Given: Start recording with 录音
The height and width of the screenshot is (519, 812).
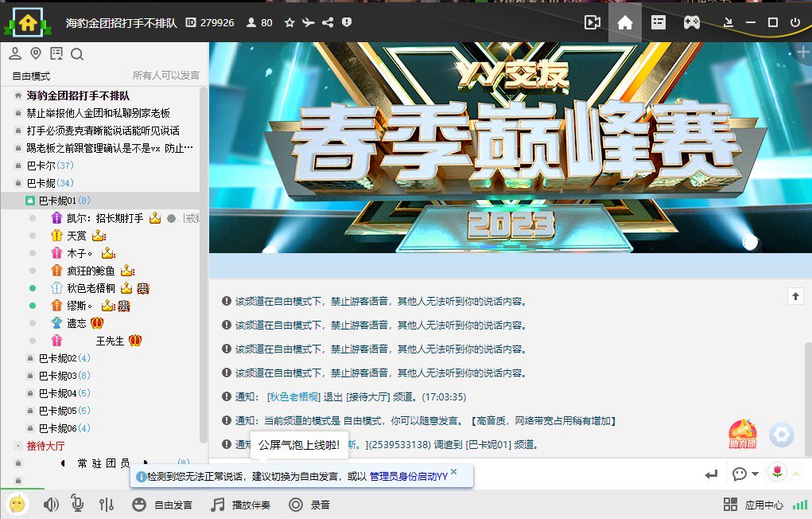Looking at the screenshot, I should (x=309, y=505).
